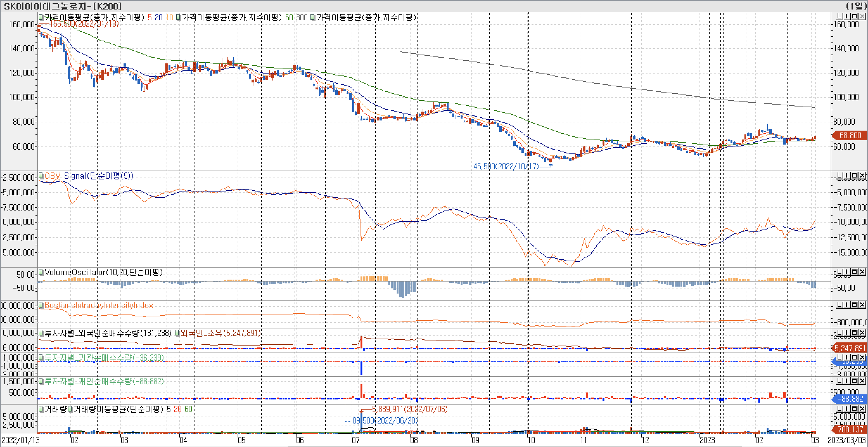Viewport: 868px width, 447px height.
Task: Click the 'L' icon in the 개인순매수수량 panel
Action: coord(840,381)
